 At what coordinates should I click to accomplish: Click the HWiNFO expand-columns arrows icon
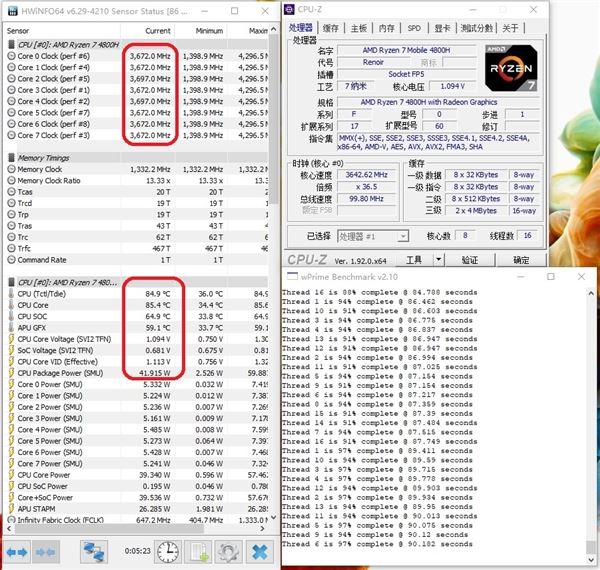tap(17, 552)
